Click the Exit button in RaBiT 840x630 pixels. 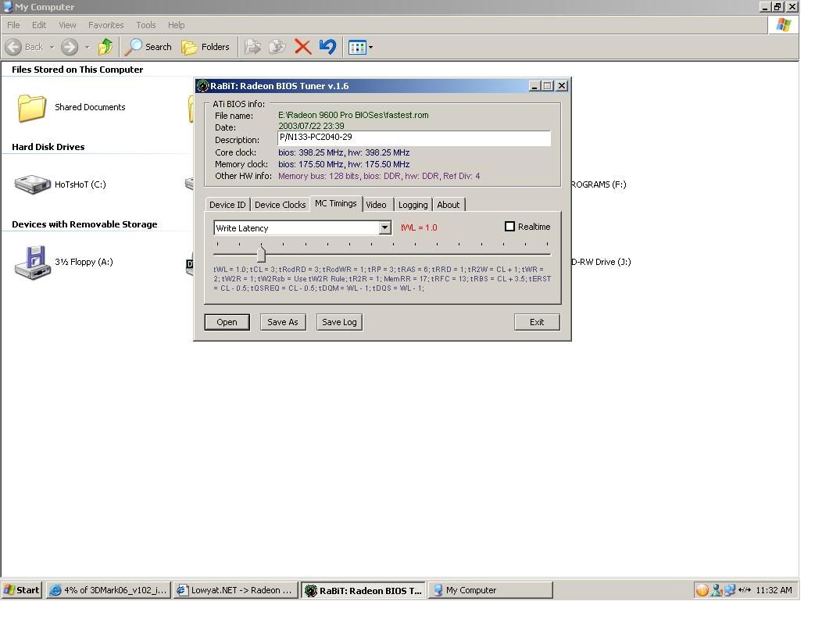537,322
